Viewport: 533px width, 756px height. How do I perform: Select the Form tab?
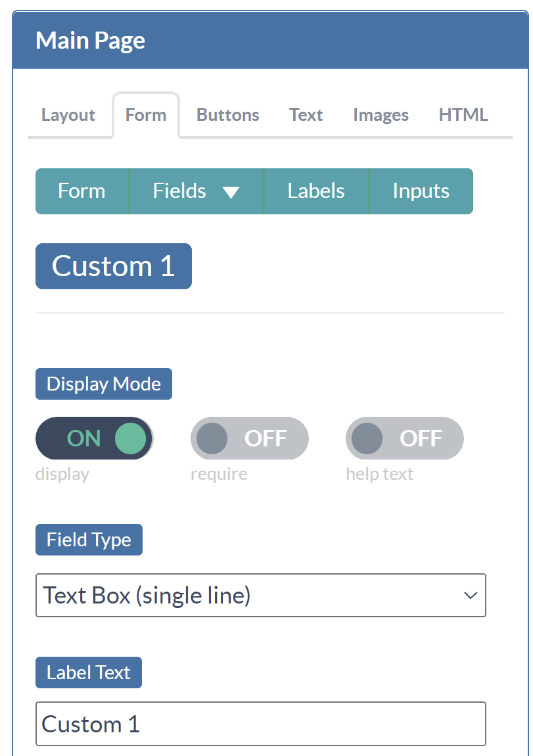[146, 114]
